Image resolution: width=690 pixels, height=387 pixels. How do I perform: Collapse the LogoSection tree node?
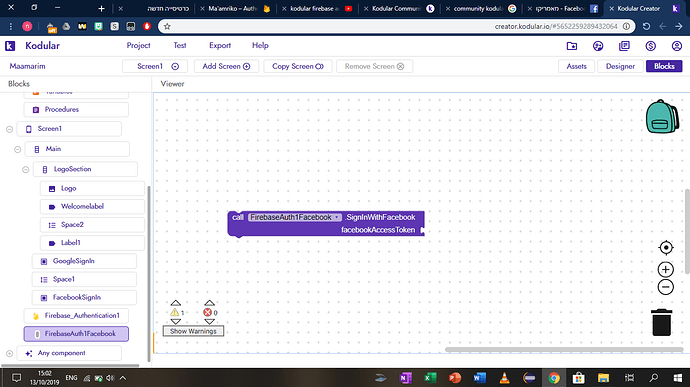26,170
